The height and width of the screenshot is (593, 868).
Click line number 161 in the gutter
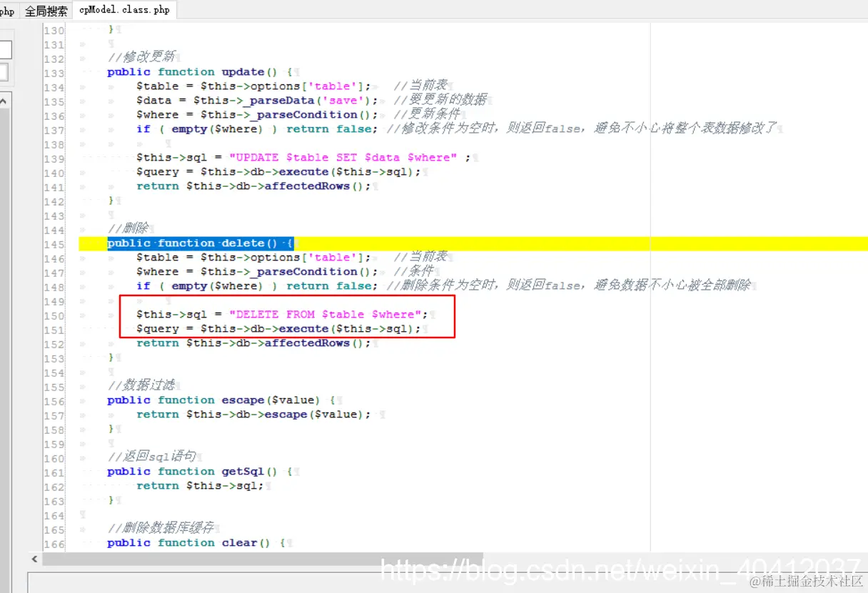54,472
